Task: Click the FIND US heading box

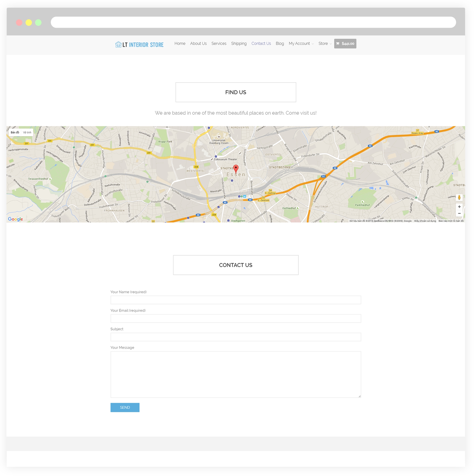Action: [236, 92]
